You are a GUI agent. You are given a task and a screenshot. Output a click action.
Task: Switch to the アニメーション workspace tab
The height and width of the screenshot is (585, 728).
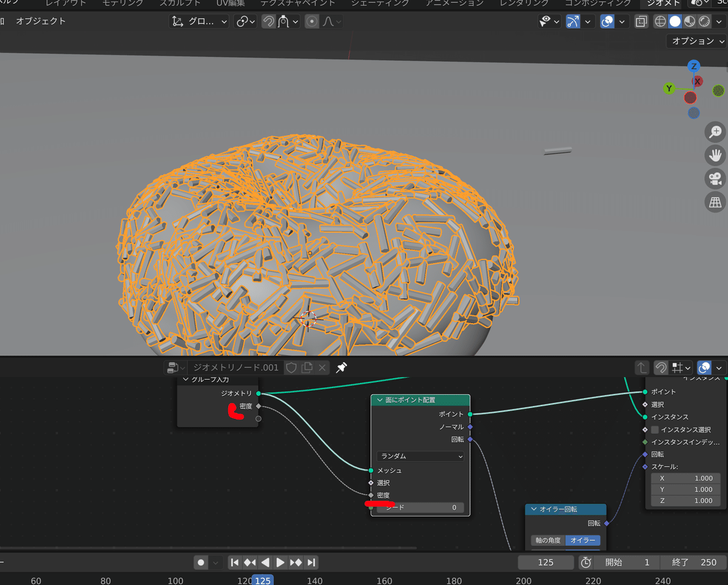(454, 3)
